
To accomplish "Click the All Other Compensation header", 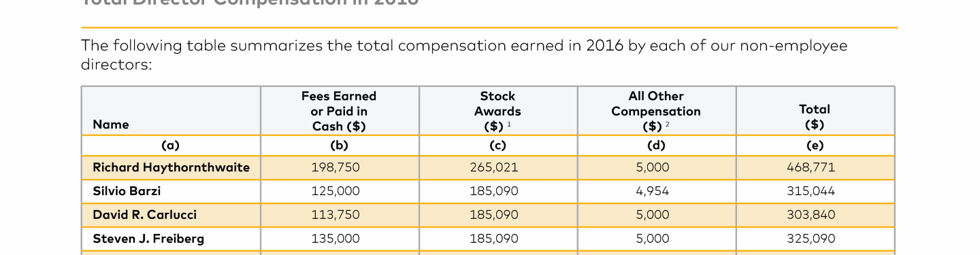I will point(656,112).
